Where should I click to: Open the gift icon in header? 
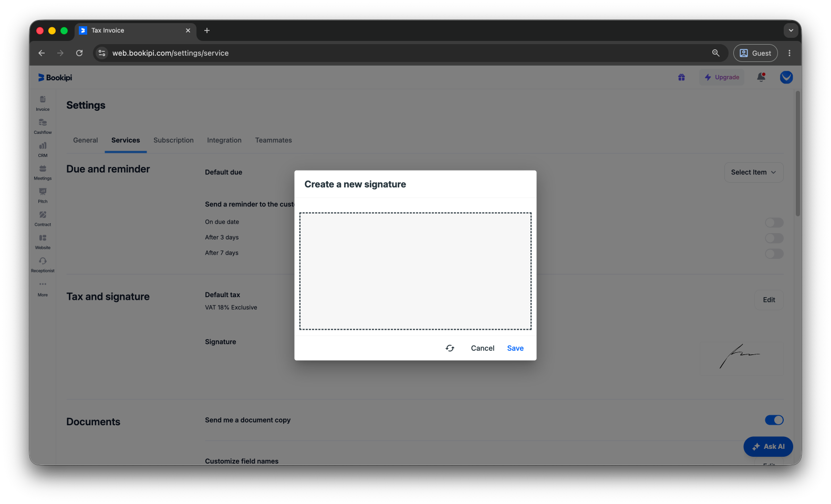click(x=681, y=77)
